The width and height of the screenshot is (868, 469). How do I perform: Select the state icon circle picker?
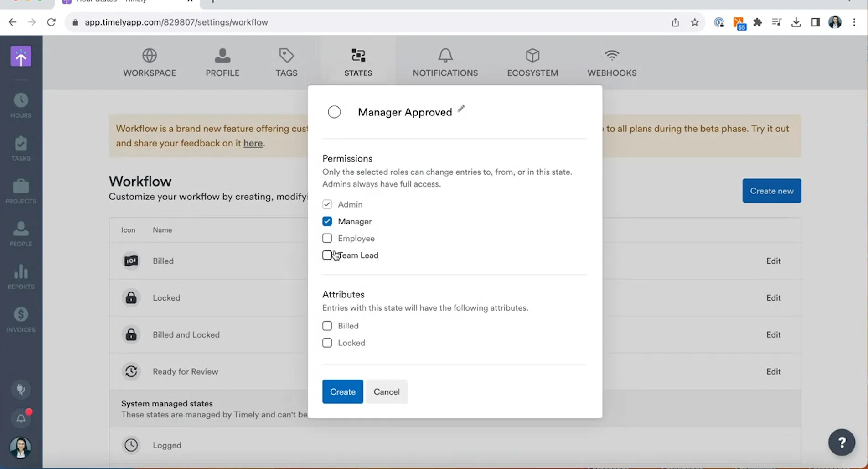pos(334,112)
